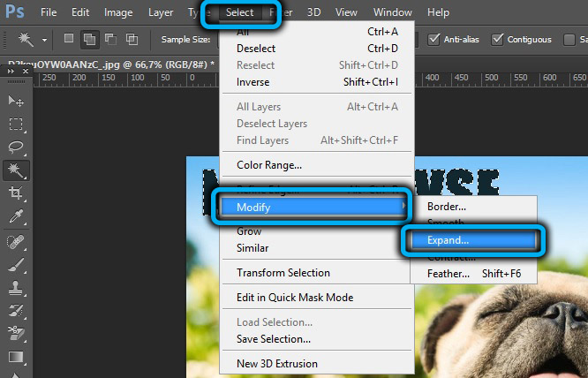This screenshot has height=378, width=588.
Task: Select the Lasso tool
Action: pos(16,147)
